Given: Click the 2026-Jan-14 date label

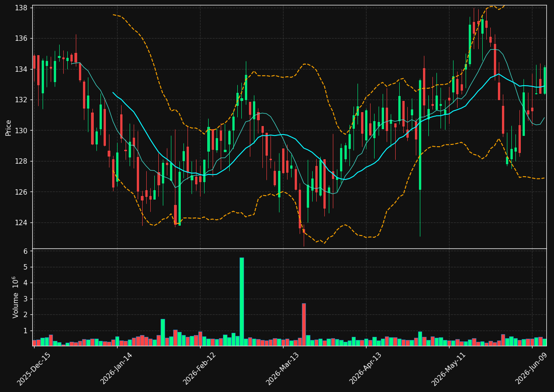Looking at the screenshot, I should pos(117,368).
